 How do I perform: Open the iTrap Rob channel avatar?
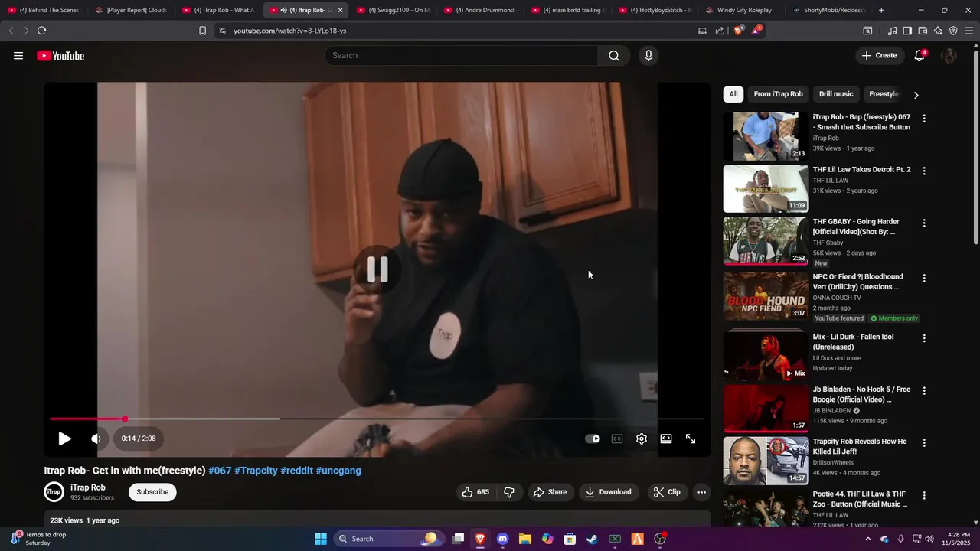[54, 492]
